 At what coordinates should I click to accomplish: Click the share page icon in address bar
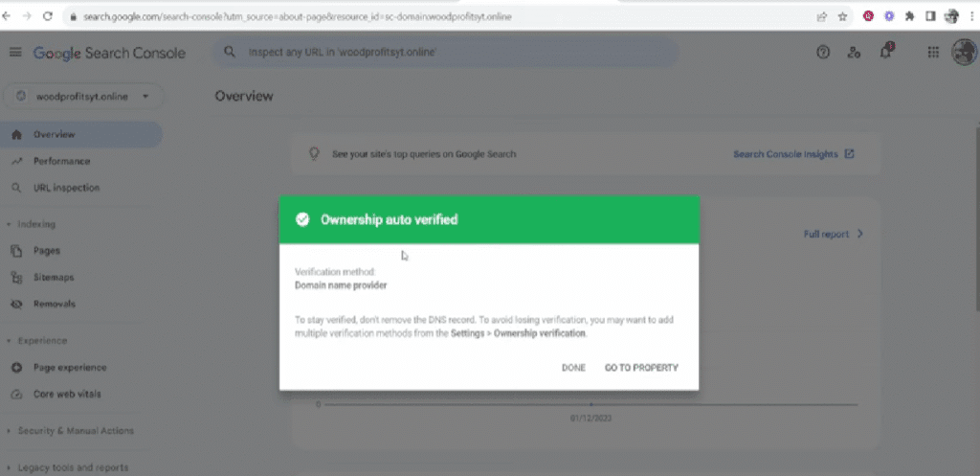(x=822, y=17)
